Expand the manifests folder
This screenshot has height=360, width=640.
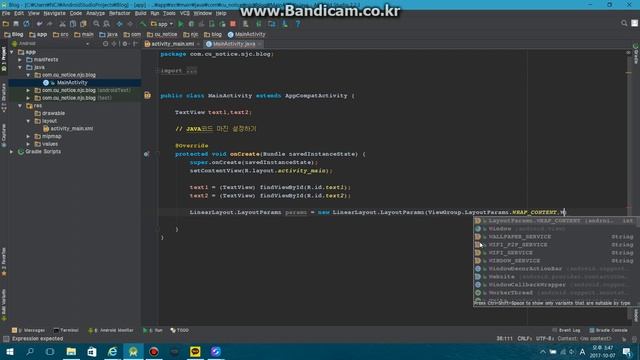click(20, 60)
